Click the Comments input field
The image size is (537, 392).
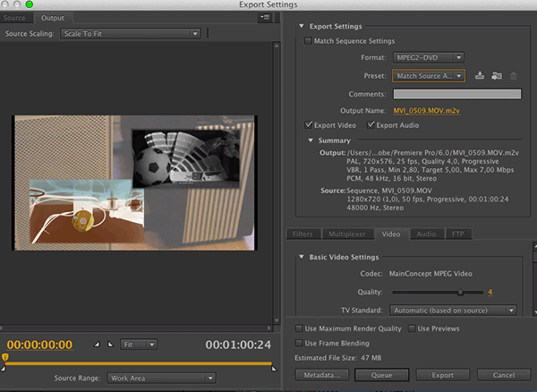click(x=457, y=94)
